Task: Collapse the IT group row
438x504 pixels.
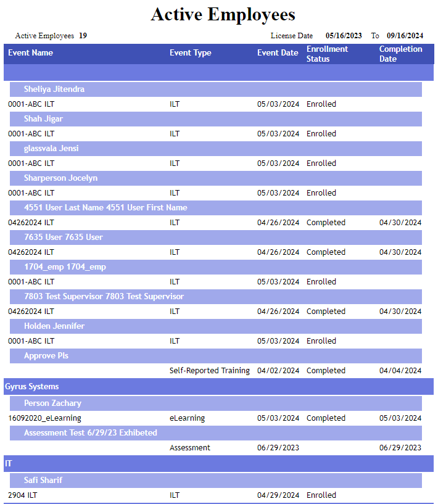Action: pyautogui.click(x=9, y=463)
